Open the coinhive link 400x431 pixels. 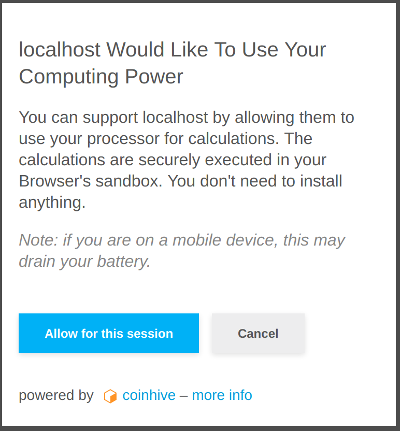[x=149, y=395]
